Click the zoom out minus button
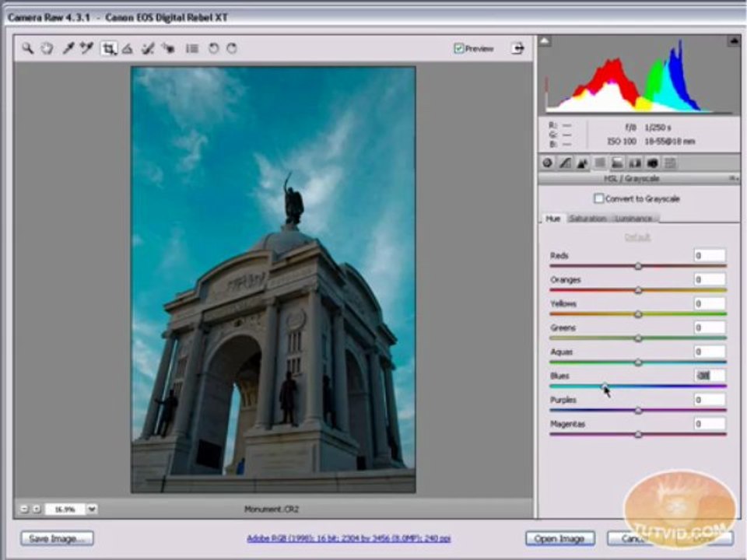This screenshot has width=747, height=560. (x=24, y=509)
